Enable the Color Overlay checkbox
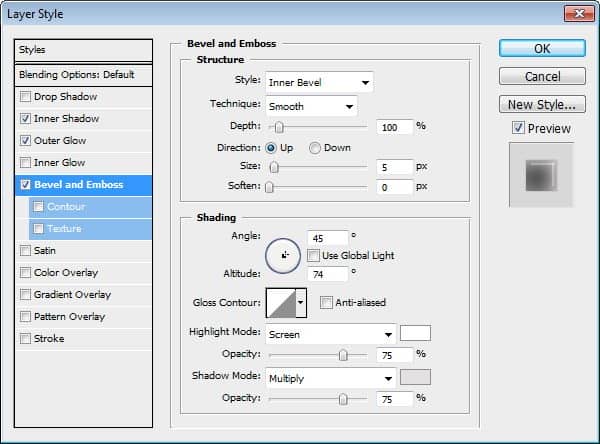Screen dimensions: 600x444 [25, 273]
